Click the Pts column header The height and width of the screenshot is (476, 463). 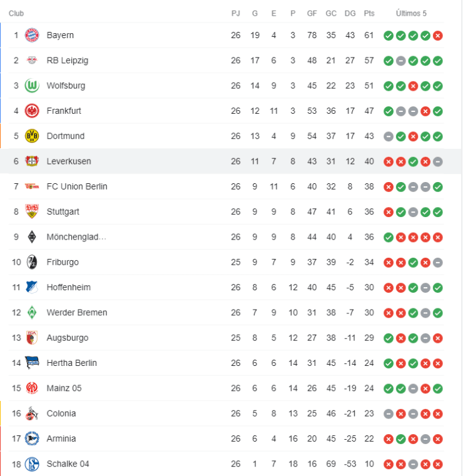[369, 13]
